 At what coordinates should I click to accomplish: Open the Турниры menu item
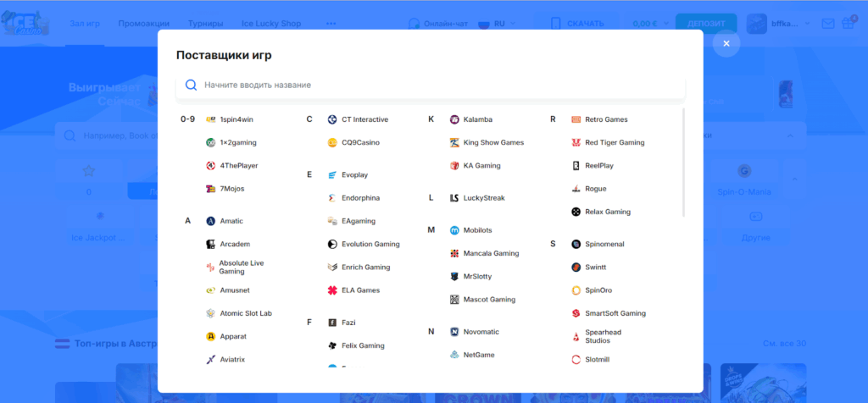207,24
